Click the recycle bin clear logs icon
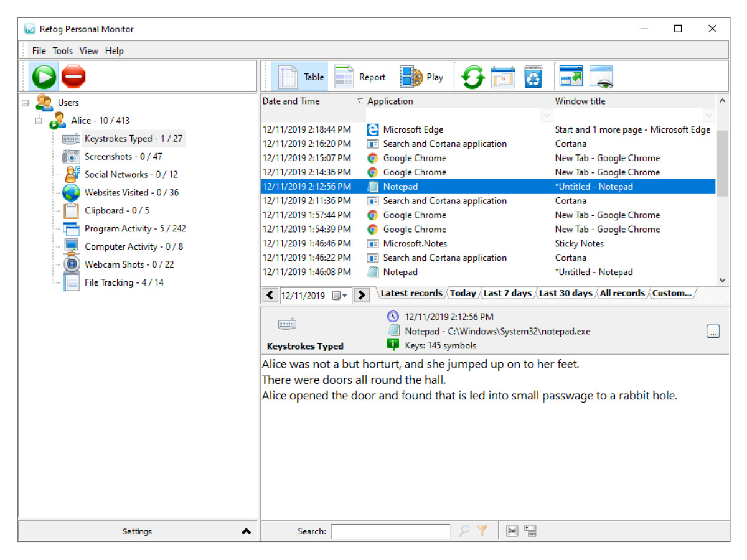Image resolution: width=747 pixels, height=560 pixels. 533,77
